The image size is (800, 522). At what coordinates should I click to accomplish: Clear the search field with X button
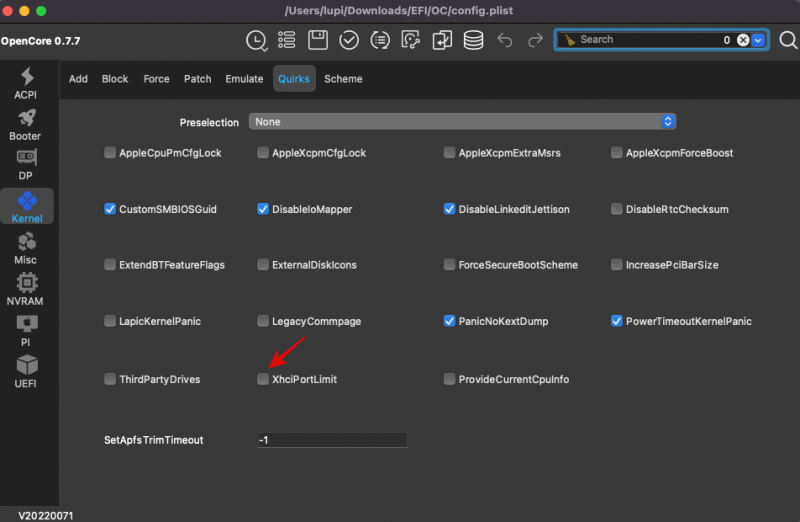pyautogui.click(x=743, y=40)
